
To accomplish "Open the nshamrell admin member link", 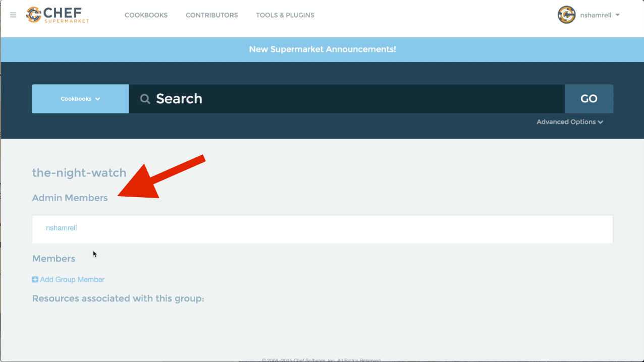I will point(61,228).
